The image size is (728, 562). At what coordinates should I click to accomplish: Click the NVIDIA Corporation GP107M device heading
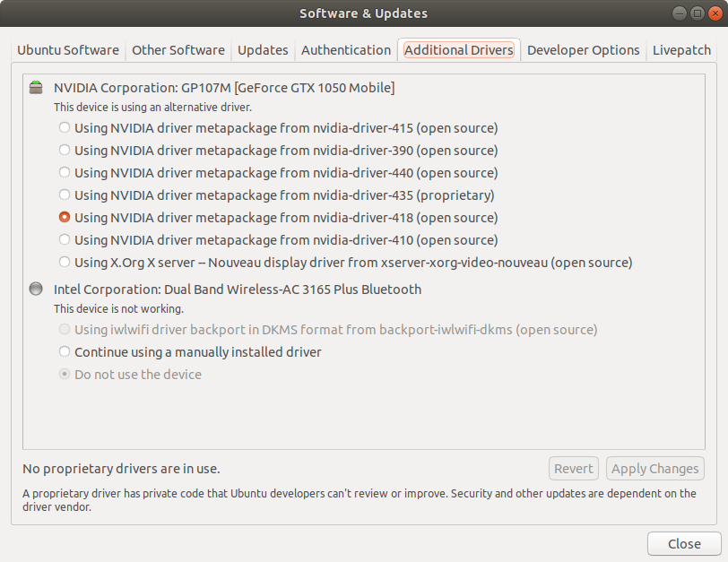(224, 88)
